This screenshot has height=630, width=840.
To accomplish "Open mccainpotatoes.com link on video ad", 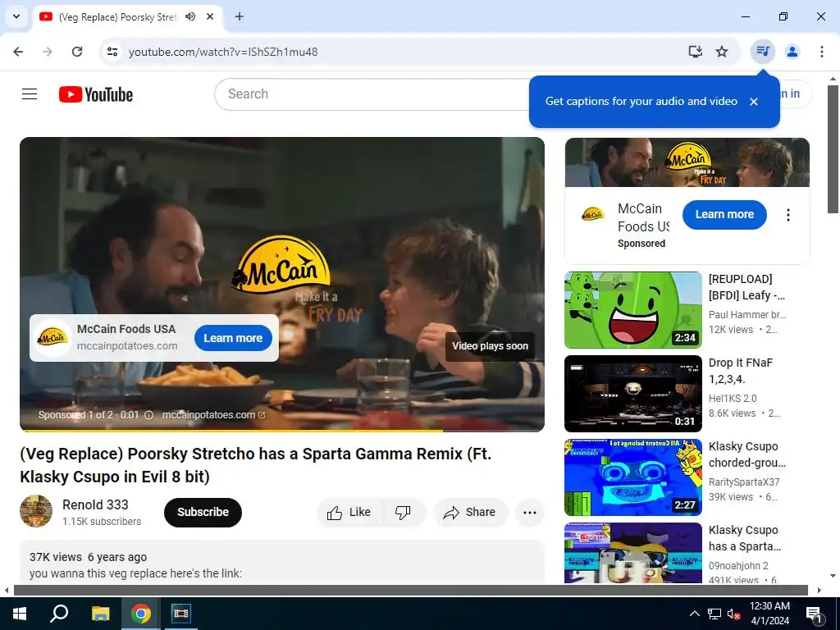I will click(213, 415).
